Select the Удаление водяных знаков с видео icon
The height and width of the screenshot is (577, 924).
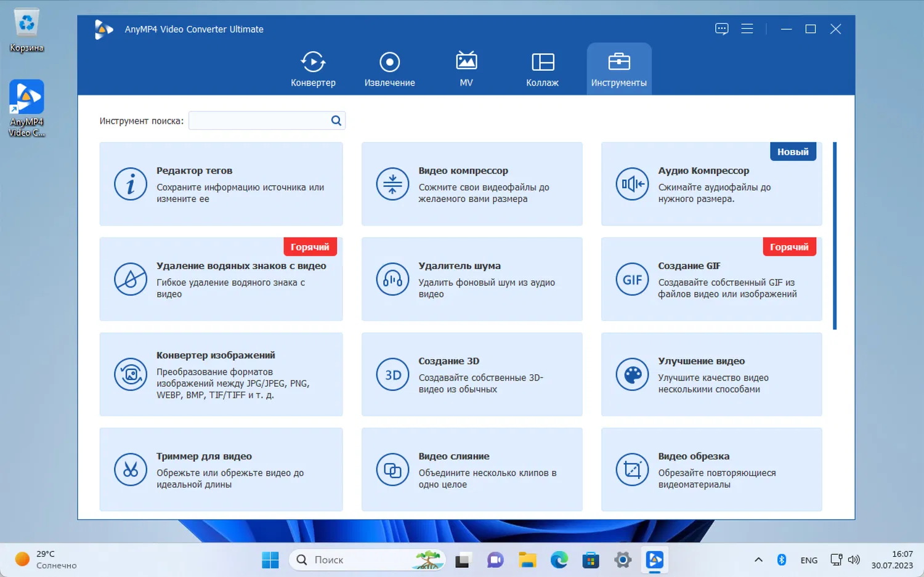coord(131,280)
